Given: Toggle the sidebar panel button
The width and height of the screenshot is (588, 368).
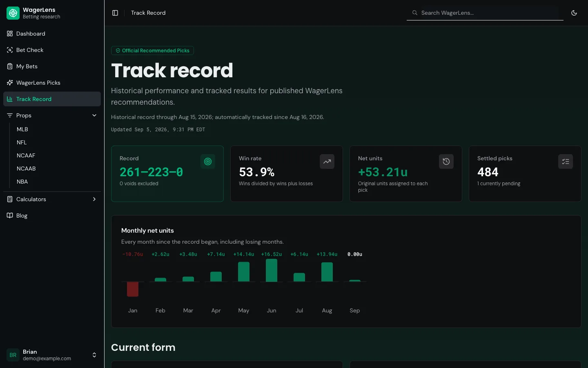Looking at the screenshot, I should (x=115, y=13).
